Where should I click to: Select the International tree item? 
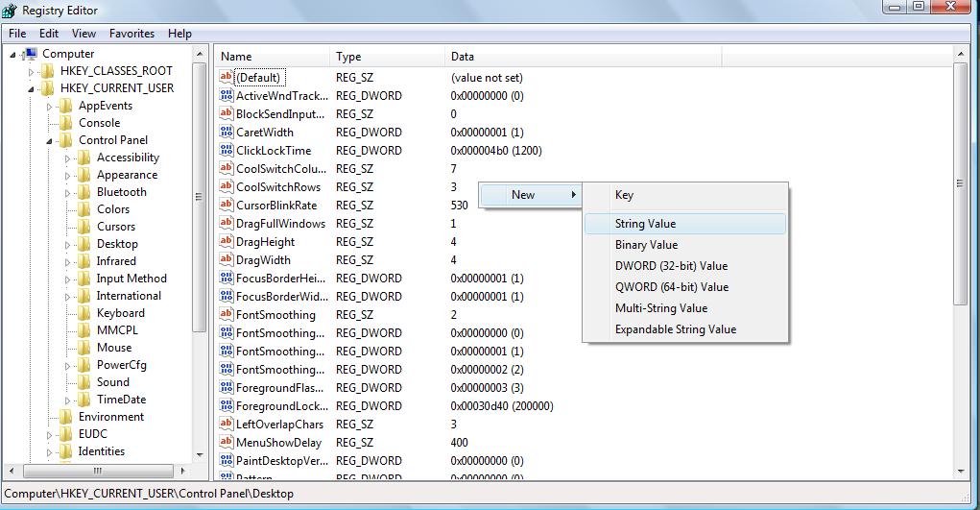(x=129, y=296)
